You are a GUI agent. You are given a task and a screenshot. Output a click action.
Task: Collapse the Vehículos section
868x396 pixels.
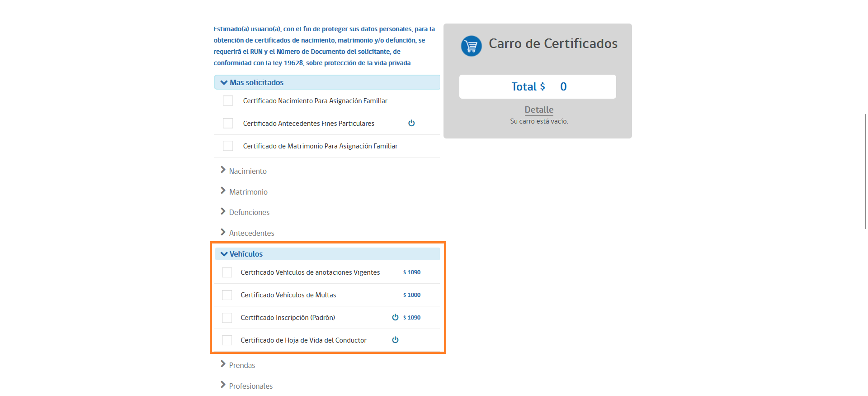[245, 254]
